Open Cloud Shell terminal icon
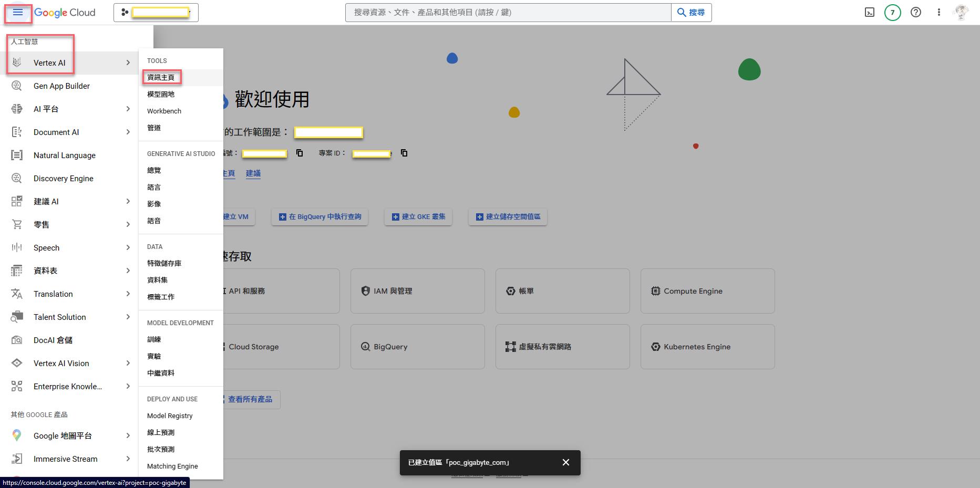Image resolution: width=980 pixels, height=488 pixels. 870,13
